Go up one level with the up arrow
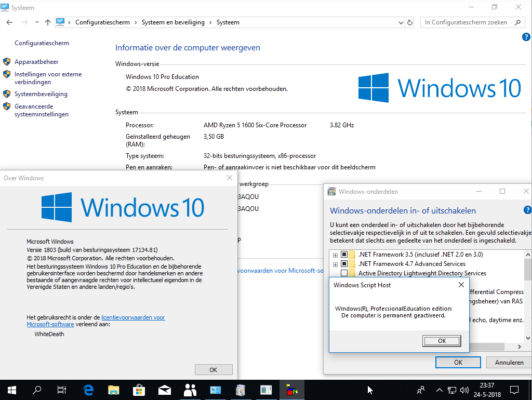The width and height of the screenshot is (532, 400). (x=47, y=22)
